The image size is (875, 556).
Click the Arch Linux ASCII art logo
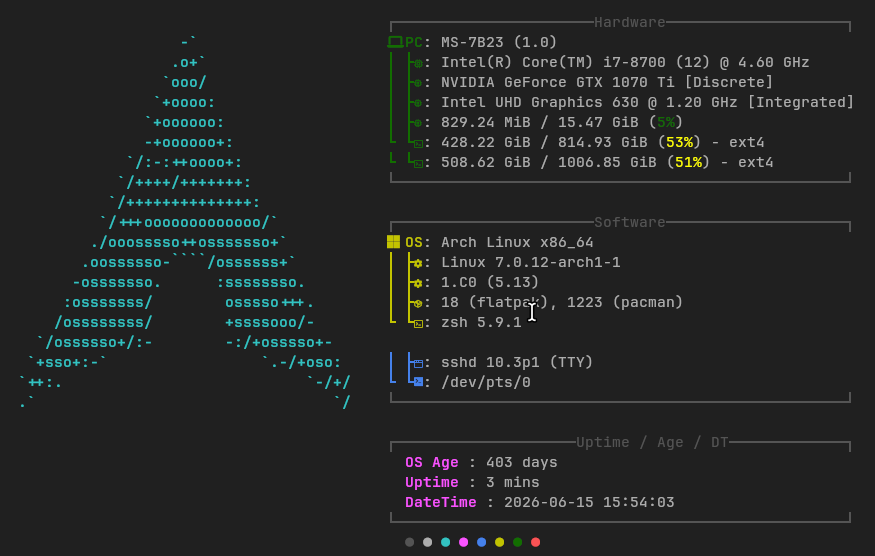[185, 222]
